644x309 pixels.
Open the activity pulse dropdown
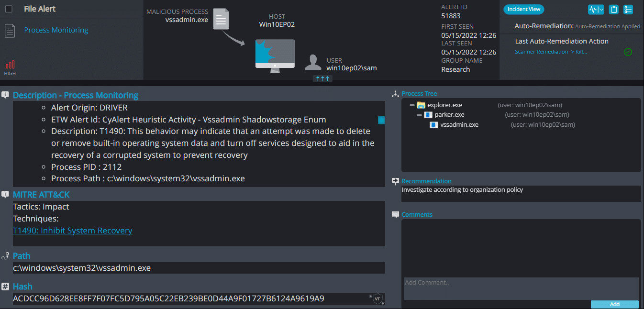[596, 10]
